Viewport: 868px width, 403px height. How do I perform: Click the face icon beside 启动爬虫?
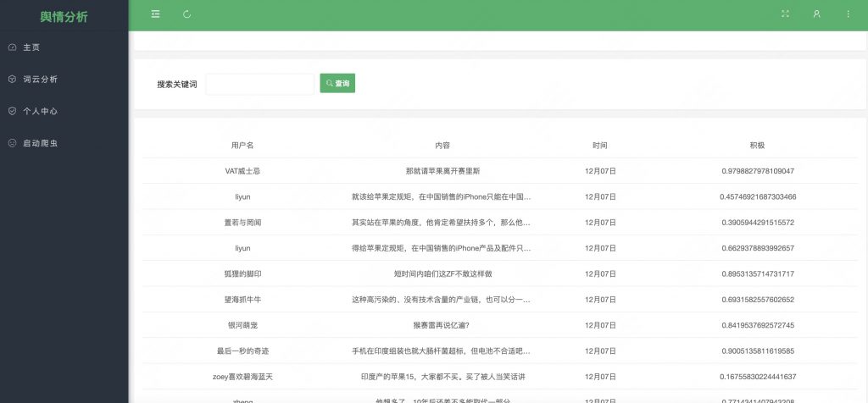coord(12,143)
